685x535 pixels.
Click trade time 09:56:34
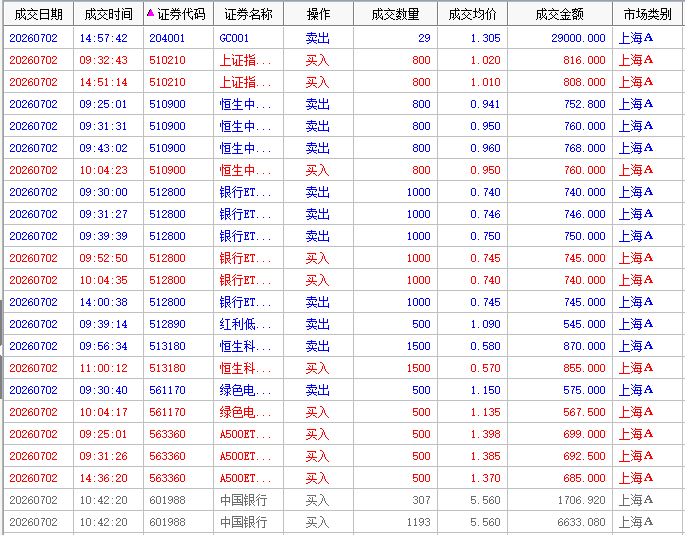[x=104, y=346]
